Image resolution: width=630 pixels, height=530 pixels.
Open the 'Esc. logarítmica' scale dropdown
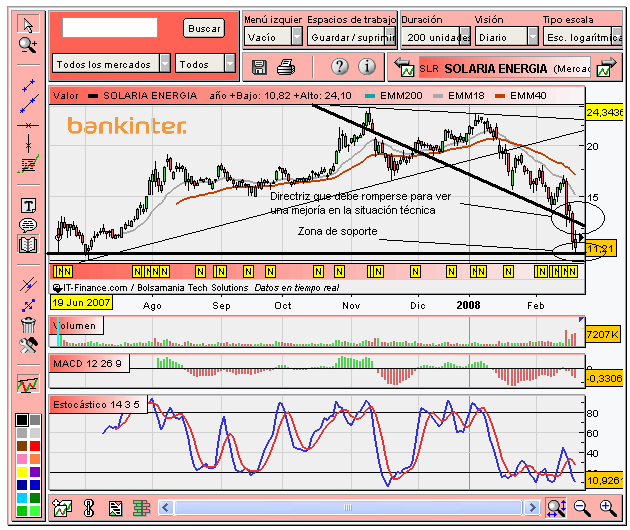point(583,37)
